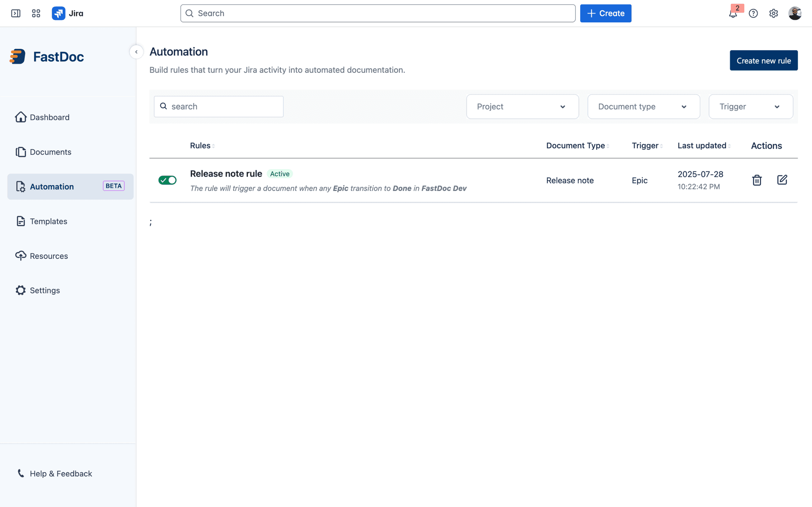Image resolution: width=812 pixels, height=507 pixels.
Task: Delete the Release note rule via trash icon
Action: pos(757,180)
